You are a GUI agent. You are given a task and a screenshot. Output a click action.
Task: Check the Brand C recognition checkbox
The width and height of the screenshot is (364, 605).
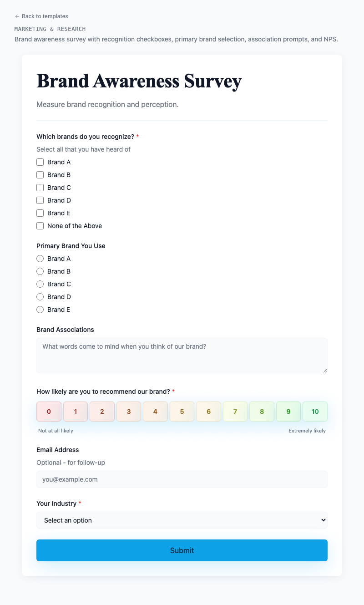click(40, 188)
